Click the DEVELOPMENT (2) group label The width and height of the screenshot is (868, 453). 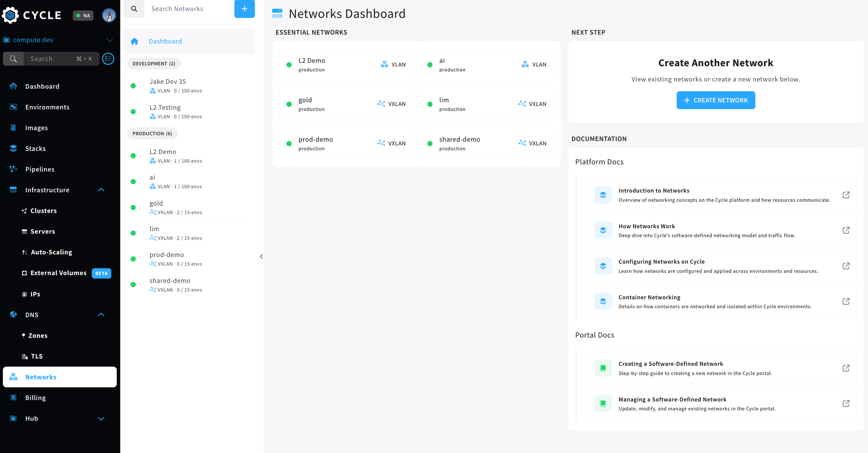[x=154, y=64]
